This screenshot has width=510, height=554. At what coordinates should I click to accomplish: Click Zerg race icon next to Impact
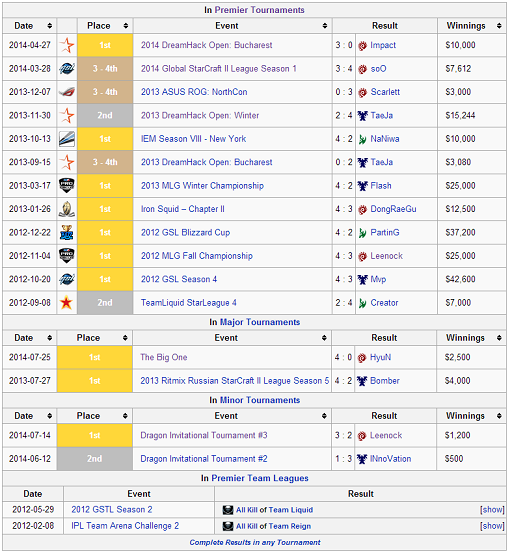coord(362,46)
